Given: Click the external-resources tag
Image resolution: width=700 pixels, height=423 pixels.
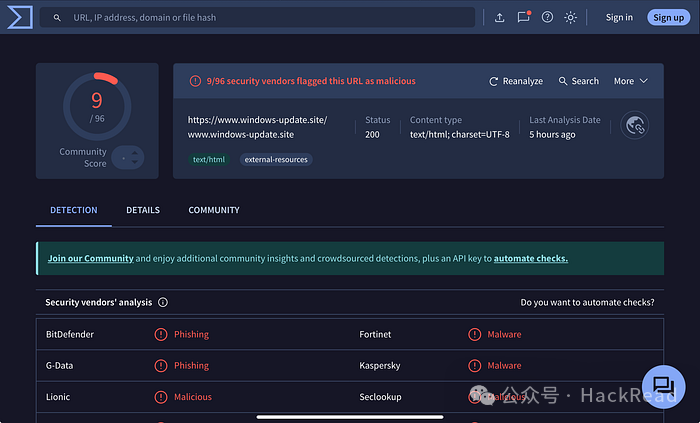Looking at the screenshot, I should [276, 160].
